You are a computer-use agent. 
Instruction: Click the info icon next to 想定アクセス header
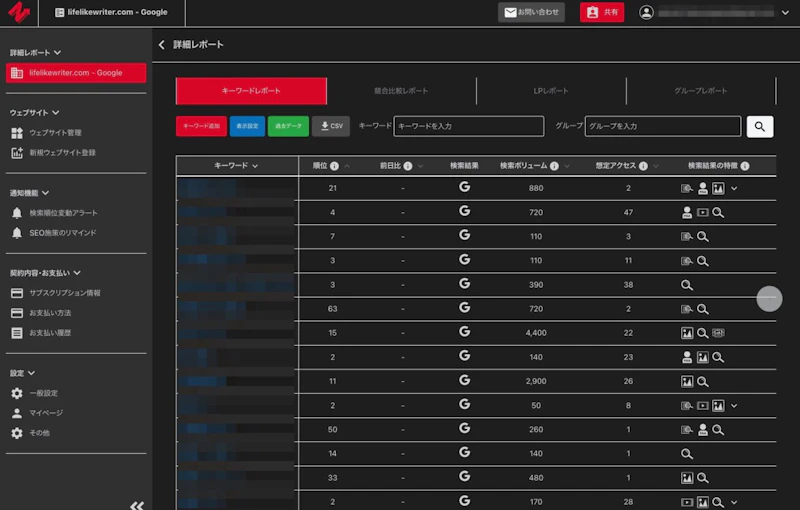(x=643, y=166)
